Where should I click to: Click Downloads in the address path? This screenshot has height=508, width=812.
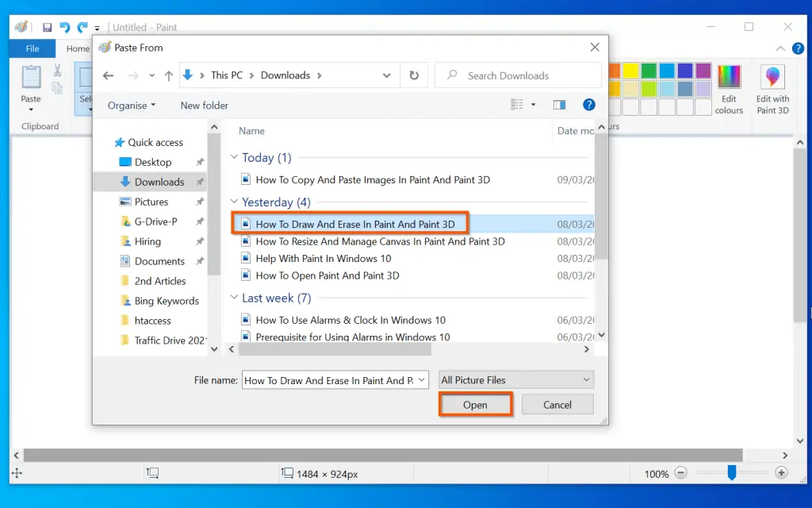[285, 75]
